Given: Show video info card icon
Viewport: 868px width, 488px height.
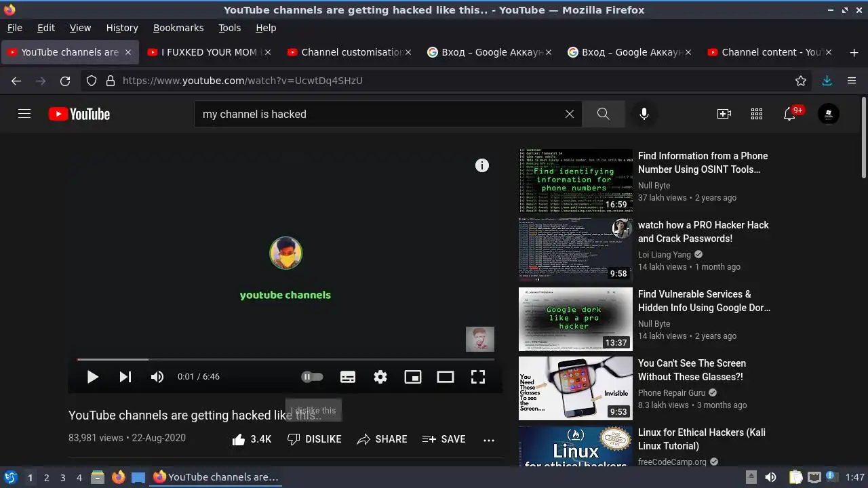Looking at the screenshot, I should [x=482, y=165].
